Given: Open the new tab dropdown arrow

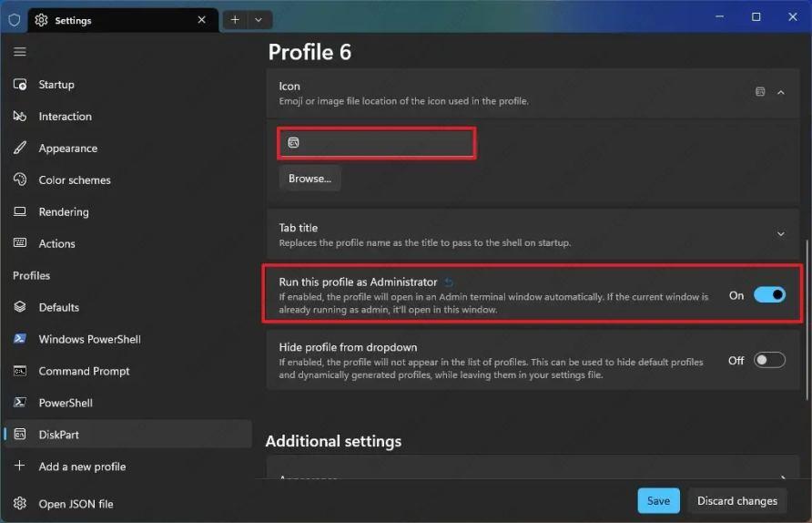Looking at the screenshot, I should click(x=259, y=19).
